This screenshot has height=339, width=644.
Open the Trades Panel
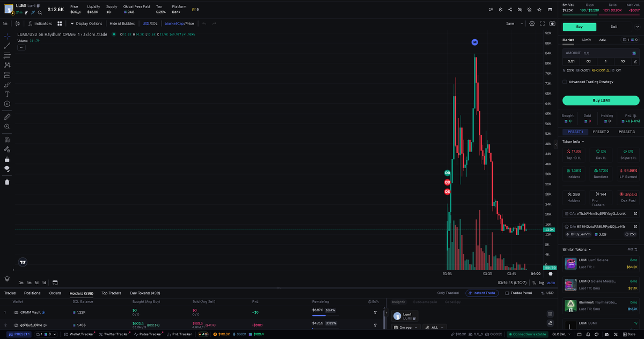518,293
